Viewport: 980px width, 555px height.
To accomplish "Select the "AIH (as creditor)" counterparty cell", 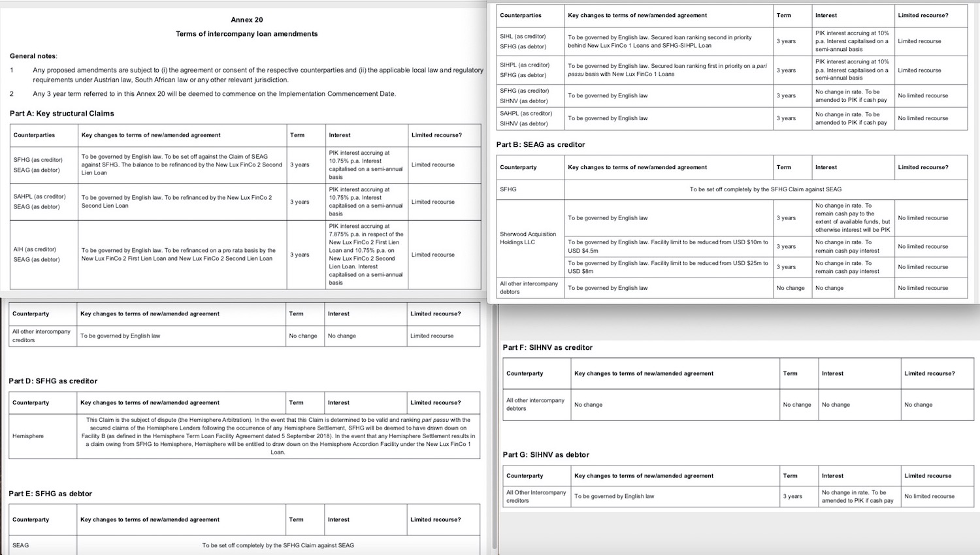I will [x=44, y=255].
